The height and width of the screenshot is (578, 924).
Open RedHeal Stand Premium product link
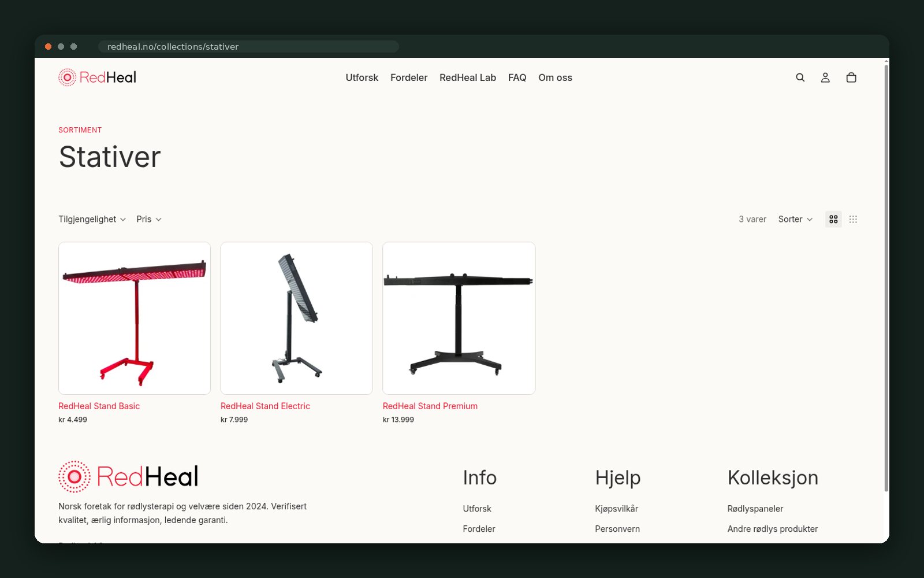[430, 406]
